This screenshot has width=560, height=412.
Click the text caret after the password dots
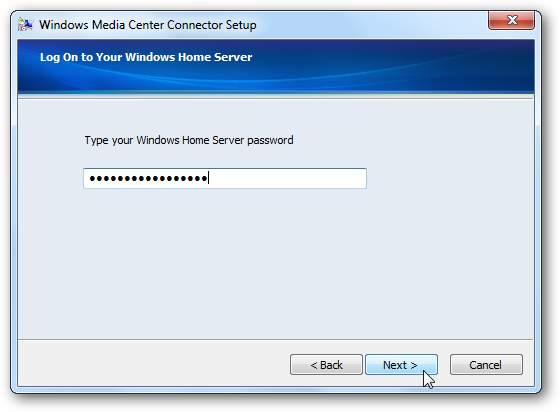[209, 178]
